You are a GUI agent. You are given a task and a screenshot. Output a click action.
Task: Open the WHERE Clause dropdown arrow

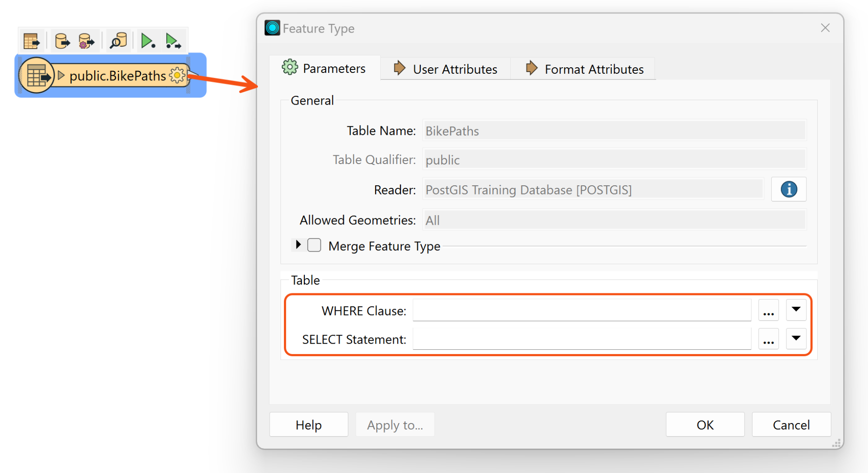tap(795, 310)
